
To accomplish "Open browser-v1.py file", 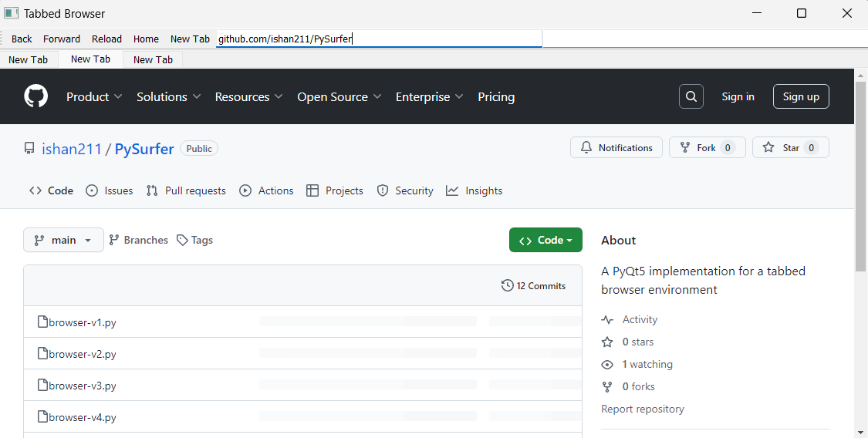I will click(83, 322).
